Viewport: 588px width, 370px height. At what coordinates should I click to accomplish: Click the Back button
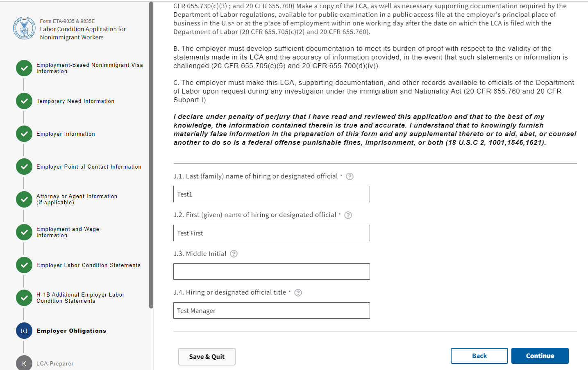[x=479, y=356]
